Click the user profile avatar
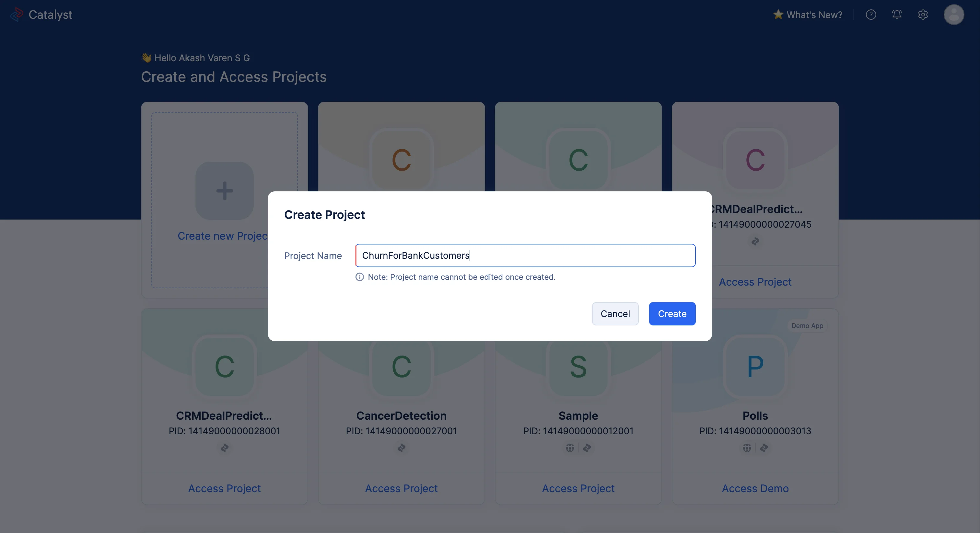 (x=954, y=15)
